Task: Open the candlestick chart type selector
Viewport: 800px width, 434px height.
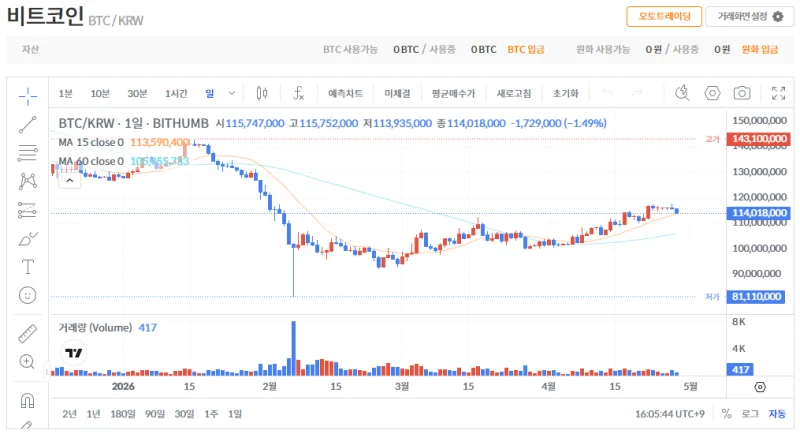Action: pos(262,93)
